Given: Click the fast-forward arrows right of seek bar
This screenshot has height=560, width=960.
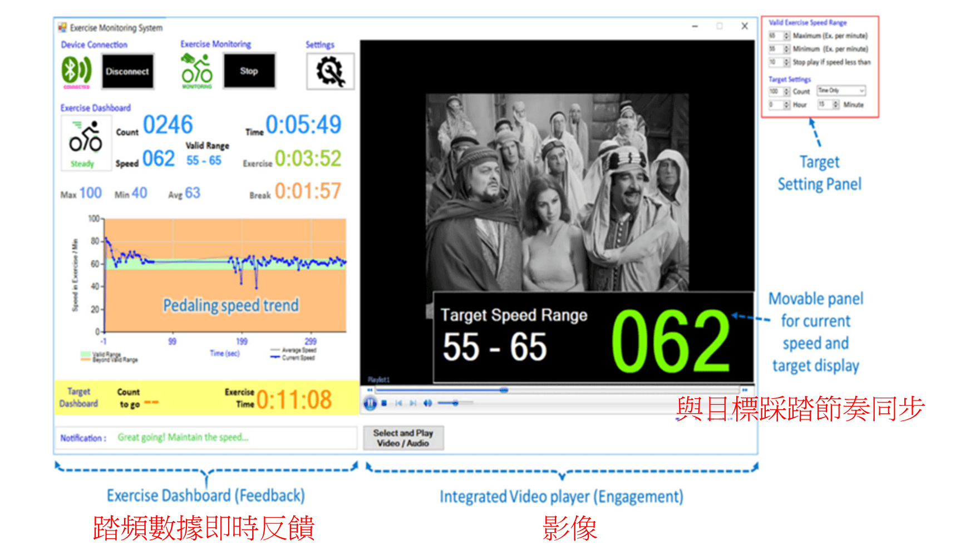Looking at the screenshot, I should coord(745,390).
